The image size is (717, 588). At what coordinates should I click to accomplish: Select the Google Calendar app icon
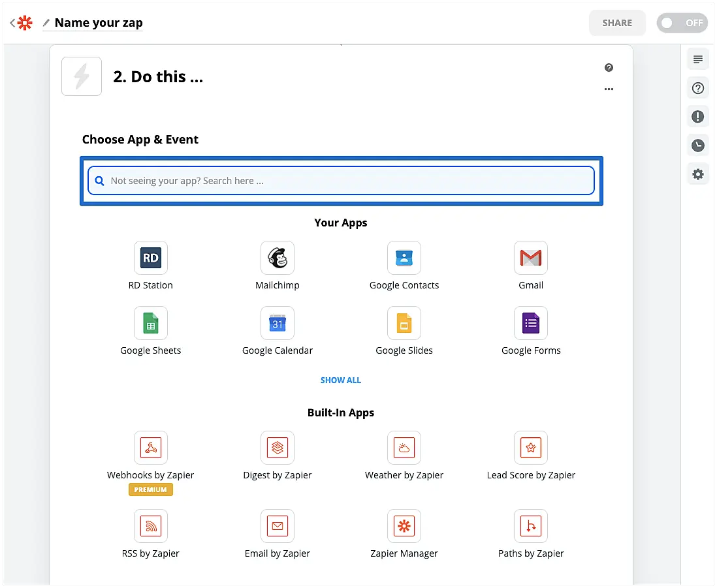pos(277,323)
